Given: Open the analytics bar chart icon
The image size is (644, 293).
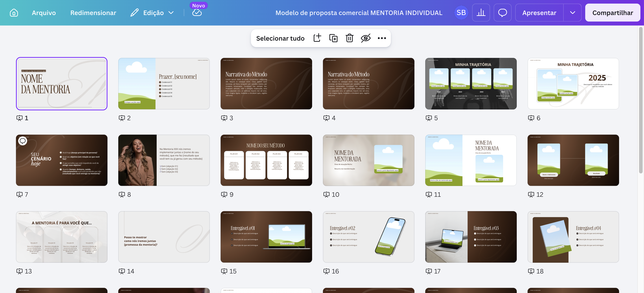Looking at the screenshot, I should pyautogui.click(x=481, y=13).
